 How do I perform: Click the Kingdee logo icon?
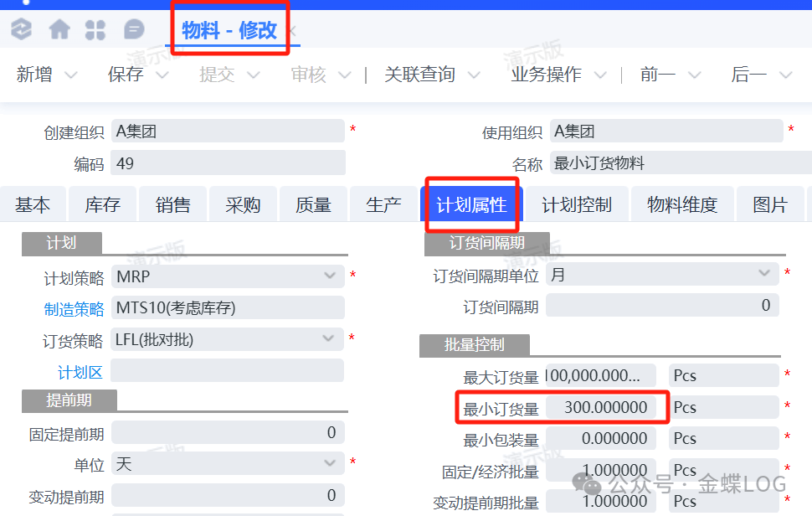click(x=21, y=30)
